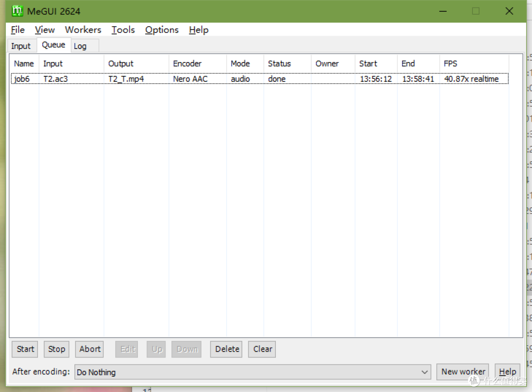
Task: Delete the selected job with Delete button
Action: [227, 349]
